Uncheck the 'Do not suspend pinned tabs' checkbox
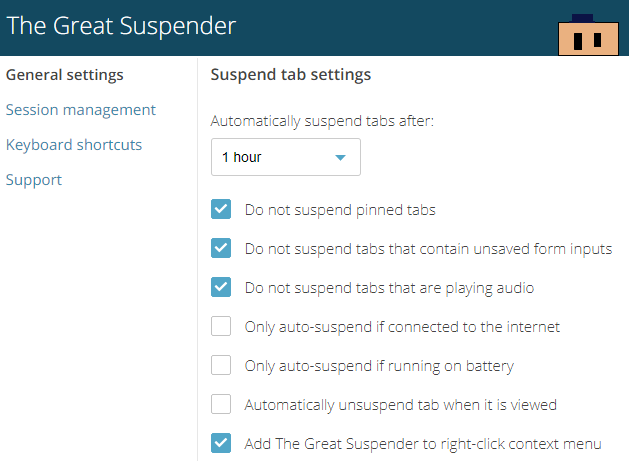Viewport: 629px width, 461px height. (x=221, y=210)
